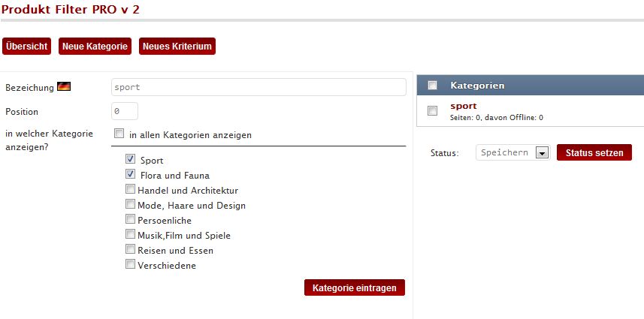Select the Persoenliche category checkbox
This screenshot has width=644, height=319.
131,220
